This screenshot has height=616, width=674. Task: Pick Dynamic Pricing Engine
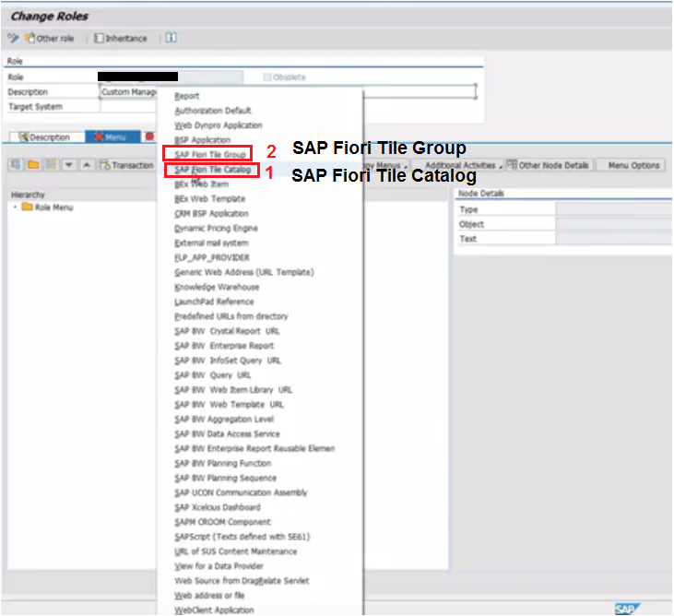pyautogui.click(x=216, y=228)
